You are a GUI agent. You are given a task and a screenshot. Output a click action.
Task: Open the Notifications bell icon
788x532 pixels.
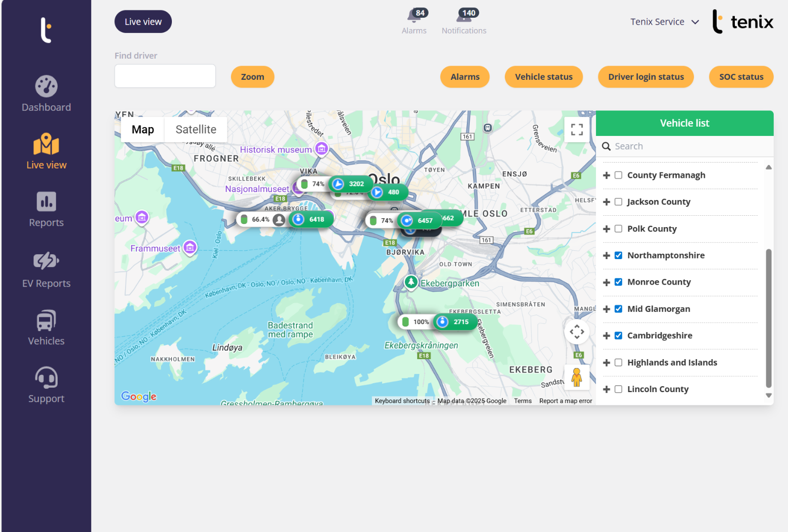[463, 17]
